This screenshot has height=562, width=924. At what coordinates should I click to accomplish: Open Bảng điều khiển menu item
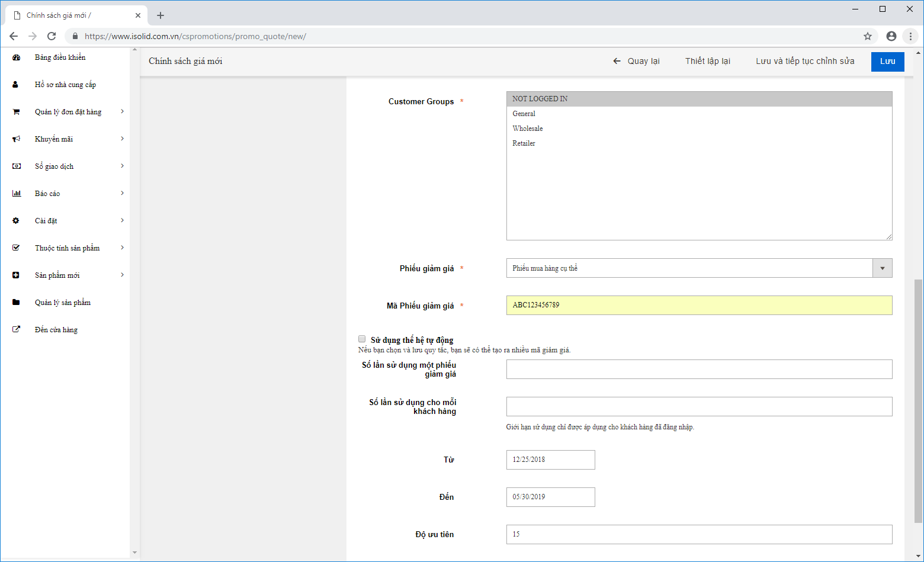(60, 57)
